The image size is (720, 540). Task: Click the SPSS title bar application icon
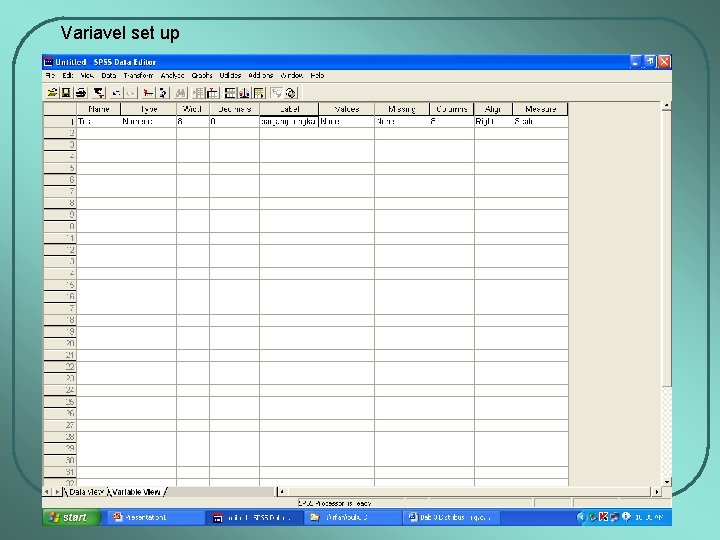click(48, 62)
